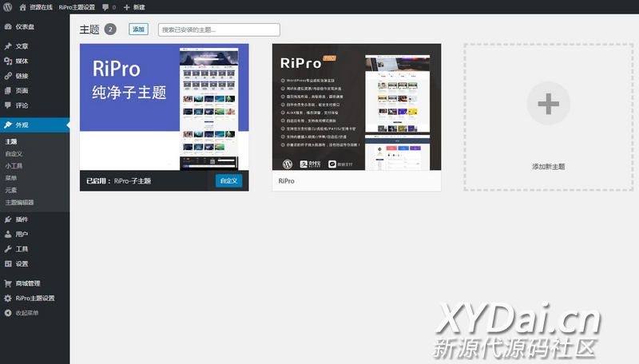The image size is (639, 364).
Task: Click the collapse menu arrow icon
Action: [8, 313]
